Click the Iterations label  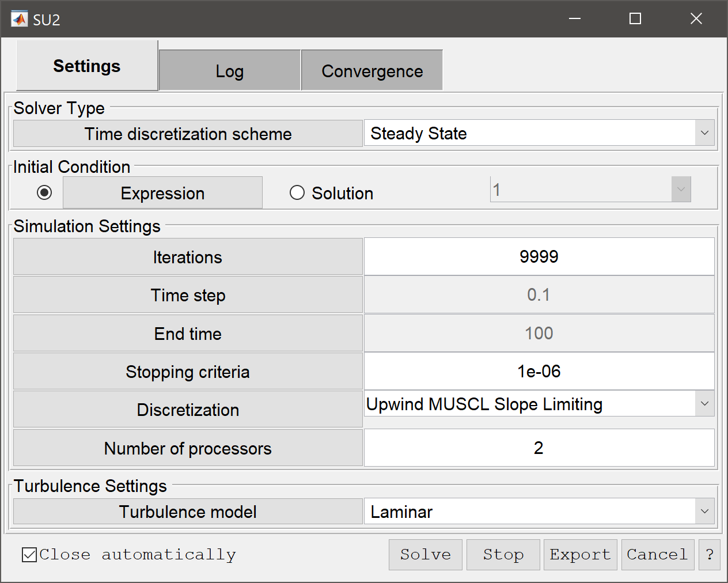coord(188,257)
